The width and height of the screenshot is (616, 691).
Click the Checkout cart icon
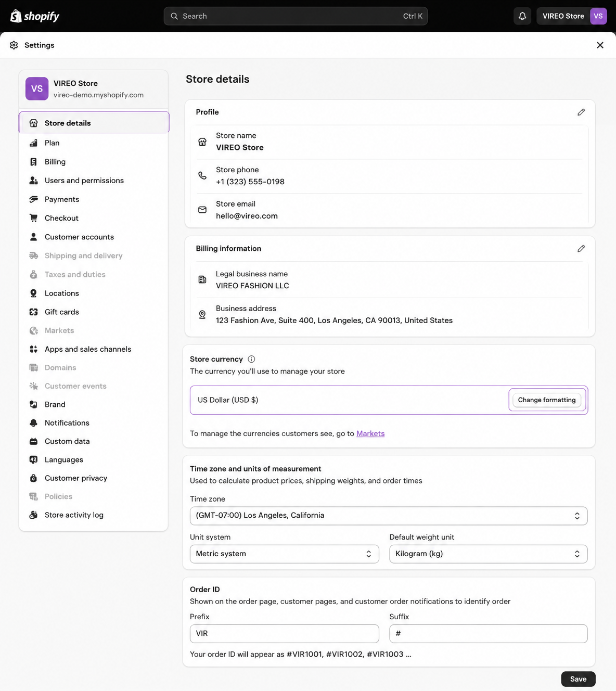[x=33, y=218]
